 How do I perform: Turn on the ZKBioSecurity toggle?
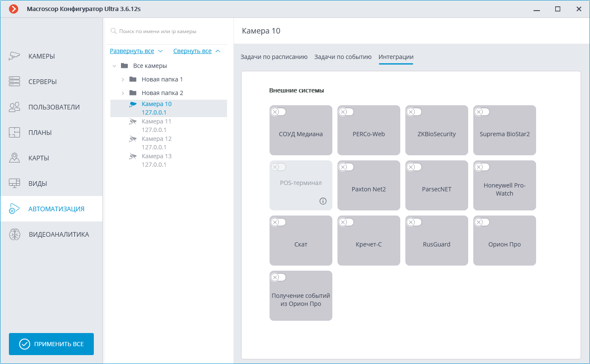[414, 112]
